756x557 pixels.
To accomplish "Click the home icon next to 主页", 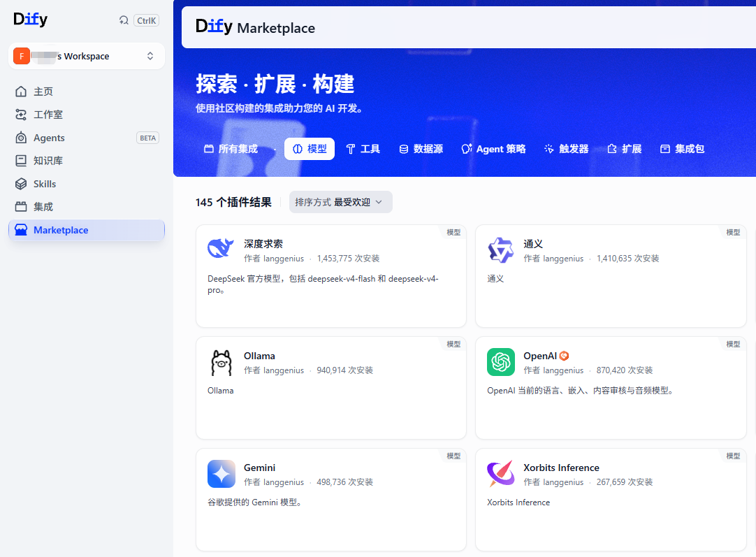I will [x=21, y=91].
